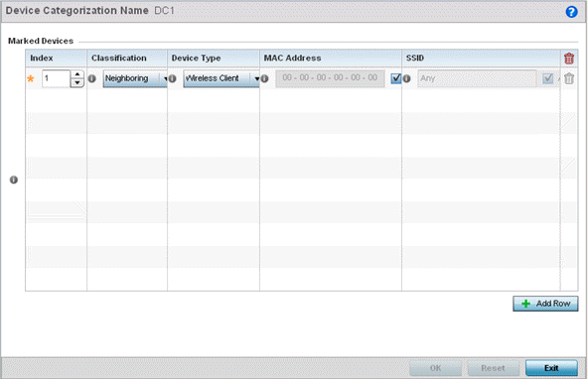Click the Reset button
The height and width of the screenshot is (379, 588).
[x=493, y=368]
